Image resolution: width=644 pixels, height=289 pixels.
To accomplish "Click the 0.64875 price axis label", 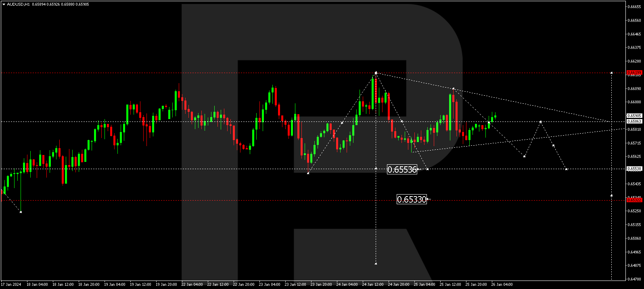I will [x=634, y=266].
